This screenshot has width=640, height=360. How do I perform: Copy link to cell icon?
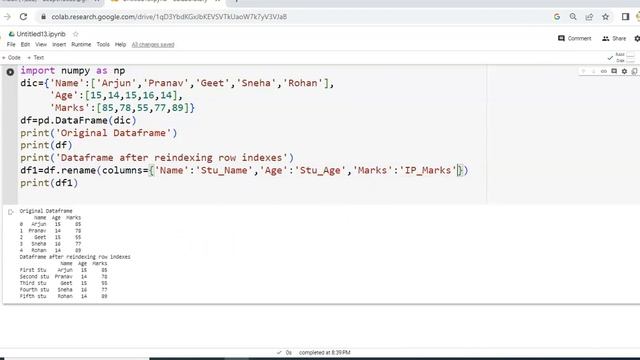click(604, 71)
